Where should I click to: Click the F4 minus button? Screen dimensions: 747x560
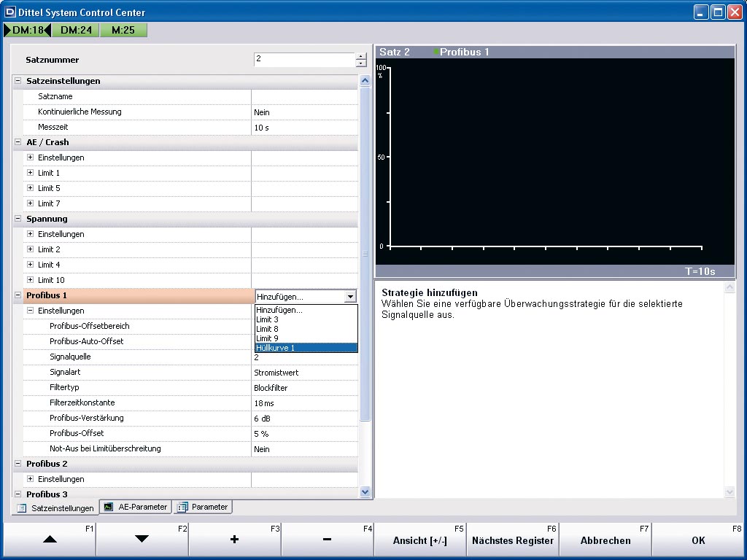tap(327, 540)
